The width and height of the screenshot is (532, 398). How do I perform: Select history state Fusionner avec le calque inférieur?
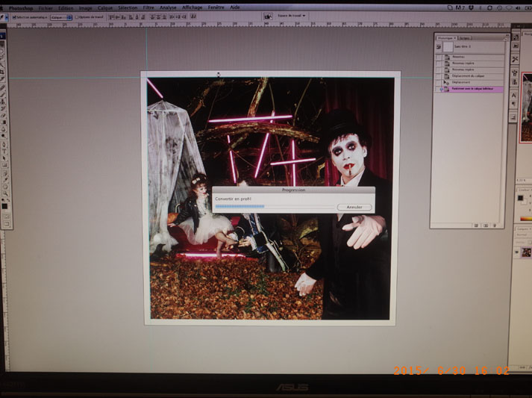[472, 89]
